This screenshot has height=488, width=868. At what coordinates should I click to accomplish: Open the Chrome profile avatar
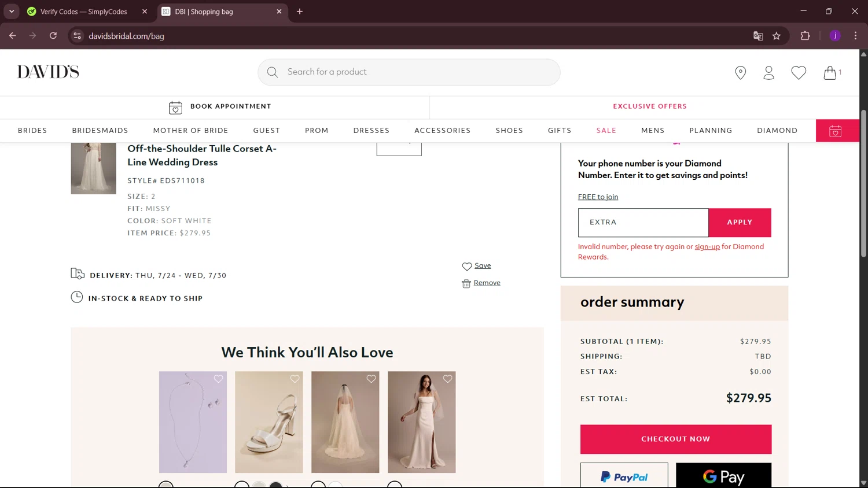tap(835, 36)
